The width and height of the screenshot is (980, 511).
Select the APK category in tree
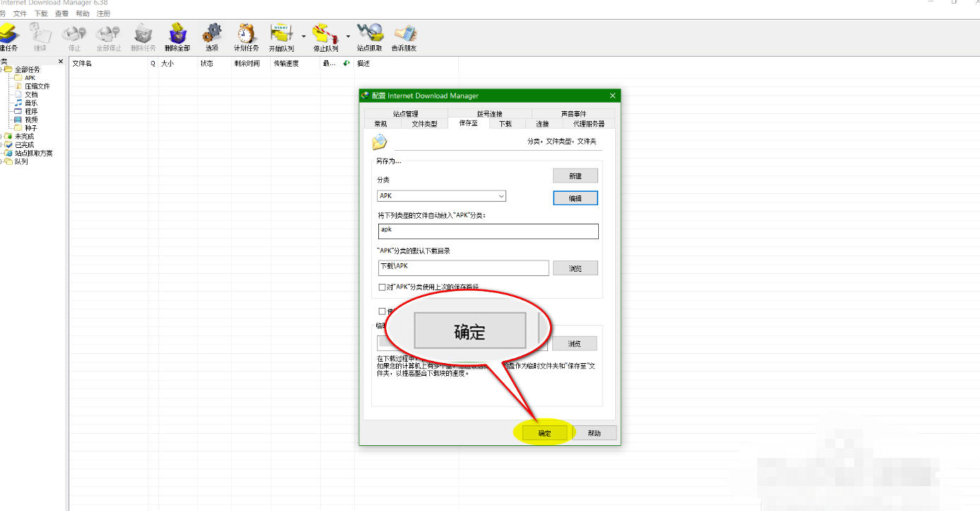point(30,78)
